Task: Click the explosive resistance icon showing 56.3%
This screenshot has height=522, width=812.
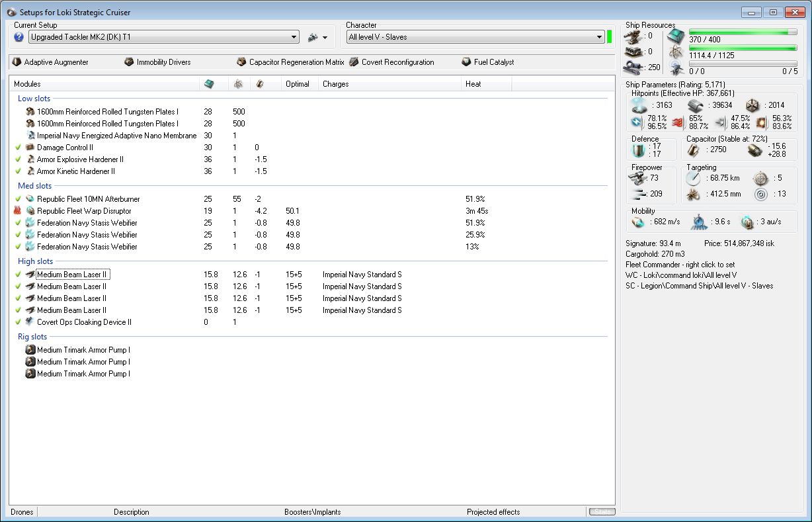Action: coord(762,122)
